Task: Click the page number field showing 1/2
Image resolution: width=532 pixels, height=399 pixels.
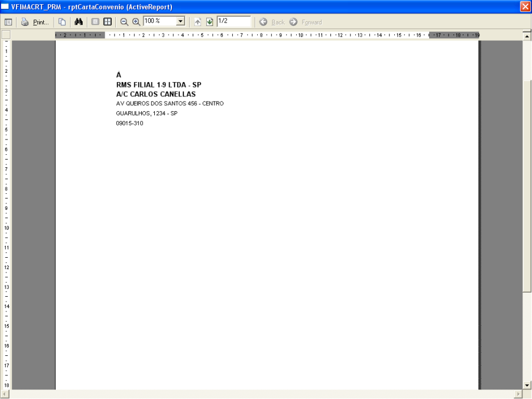Action: [x=233, y=21]
